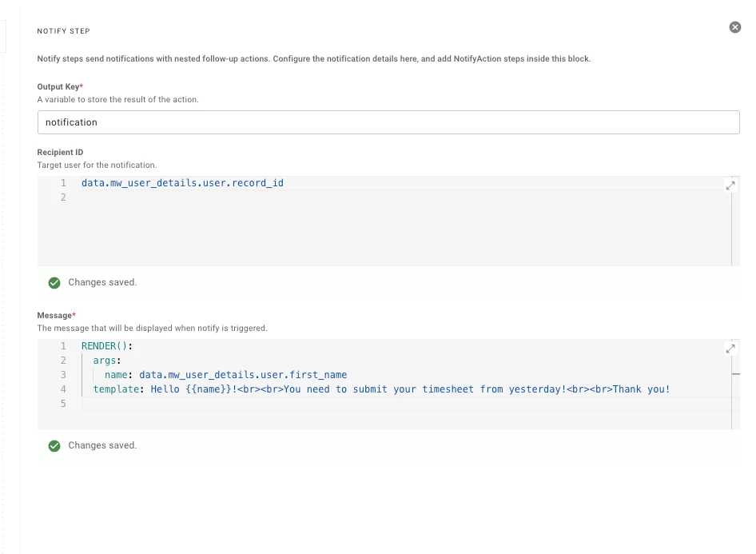Screen dimensions: 756x554
Task: Click the name: data.mw_user_details.user.first_name line
Action: (x=225, y=375)
